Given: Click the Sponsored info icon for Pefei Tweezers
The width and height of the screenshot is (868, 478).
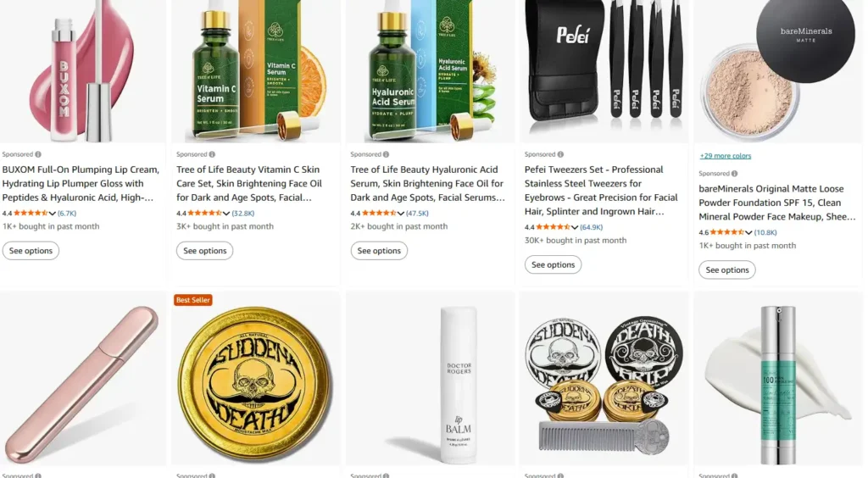Looking at the screenshot, I should point(560,154).
